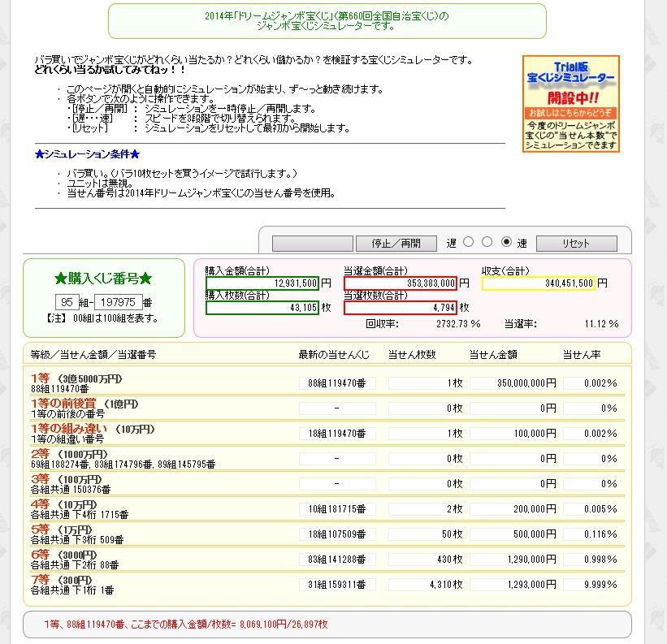
Task: Click the 7等 win rate 9.999% cell
Action: [x=591, y=584]
